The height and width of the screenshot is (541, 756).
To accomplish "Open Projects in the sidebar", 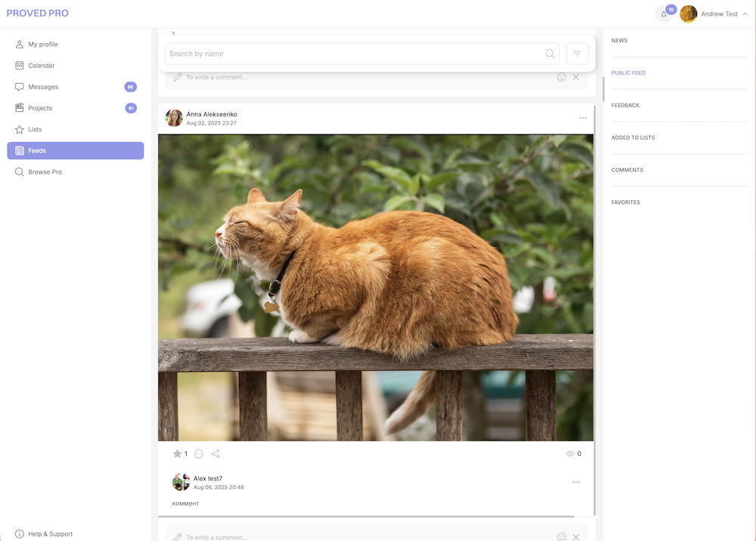I will point(75,108).
